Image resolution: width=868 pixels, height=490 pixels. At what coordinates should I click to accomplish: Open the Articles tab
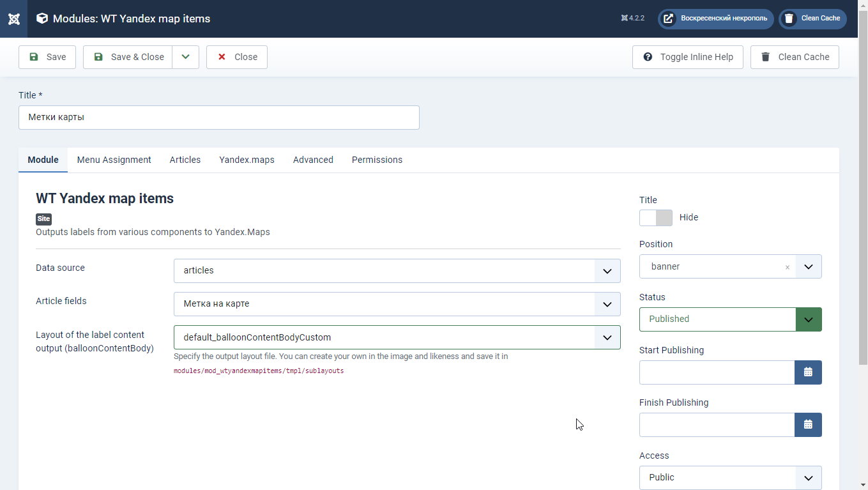(185, 160)
